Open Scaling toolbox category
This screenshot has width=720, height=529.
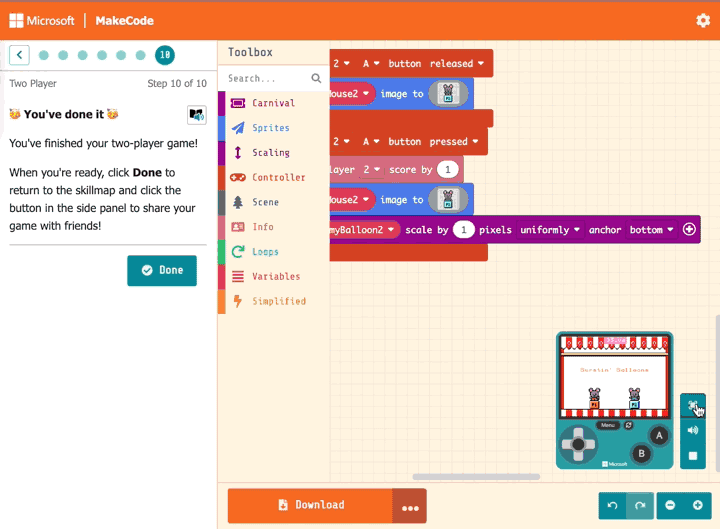pos(274,152)
